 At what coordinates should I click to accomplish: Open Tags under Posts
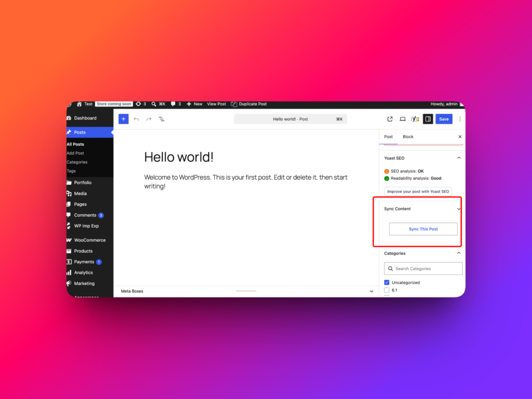point(71,171)
